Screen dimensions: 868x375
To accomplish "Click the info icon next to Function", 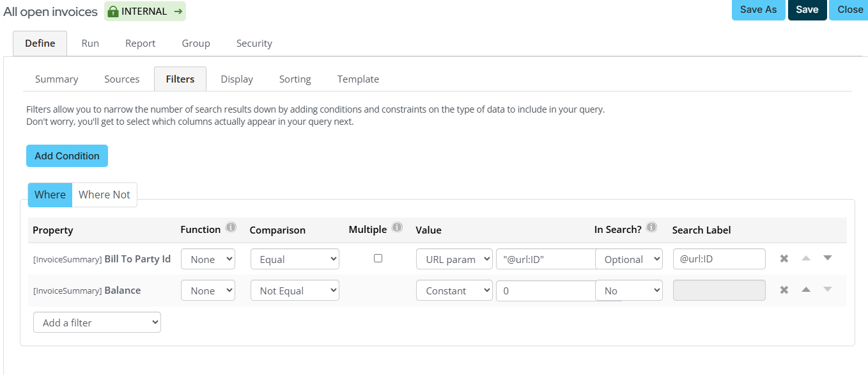I will [x=231, y=228].
